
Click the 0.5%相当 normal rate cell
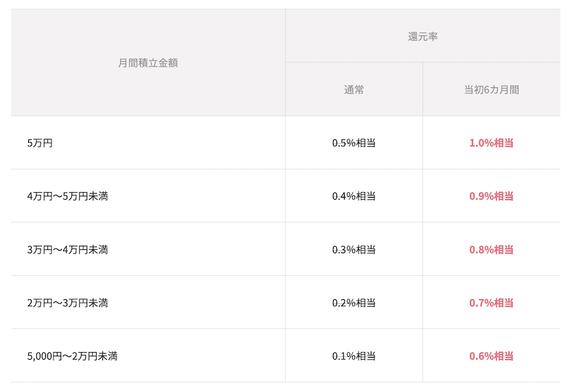coord(354,143)
